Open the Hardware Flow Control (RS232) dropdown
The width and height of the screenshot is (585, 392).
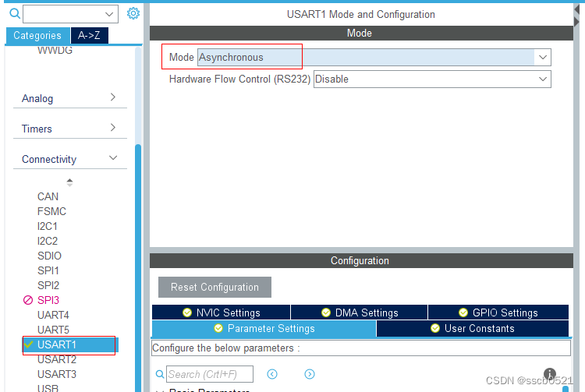point(432,79)
